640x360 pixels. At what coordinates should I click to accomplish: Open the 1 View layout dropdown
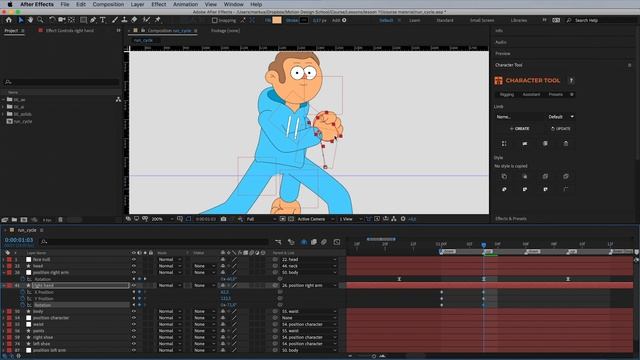[x=351, y=219]
